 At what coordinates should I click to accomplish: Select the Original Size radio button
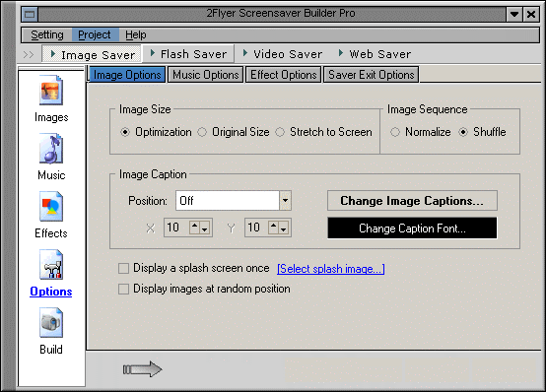click(202, 132)
